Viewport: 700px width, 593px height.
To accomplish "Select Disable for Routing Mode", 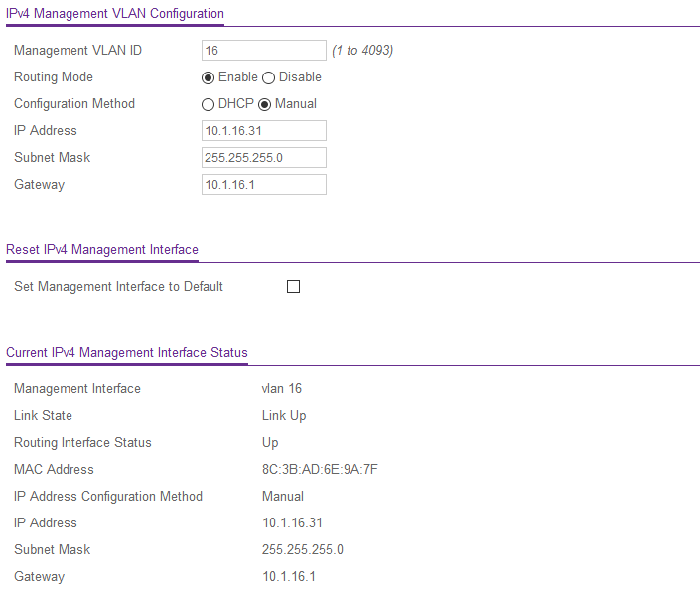I will (x=268, y=77).
